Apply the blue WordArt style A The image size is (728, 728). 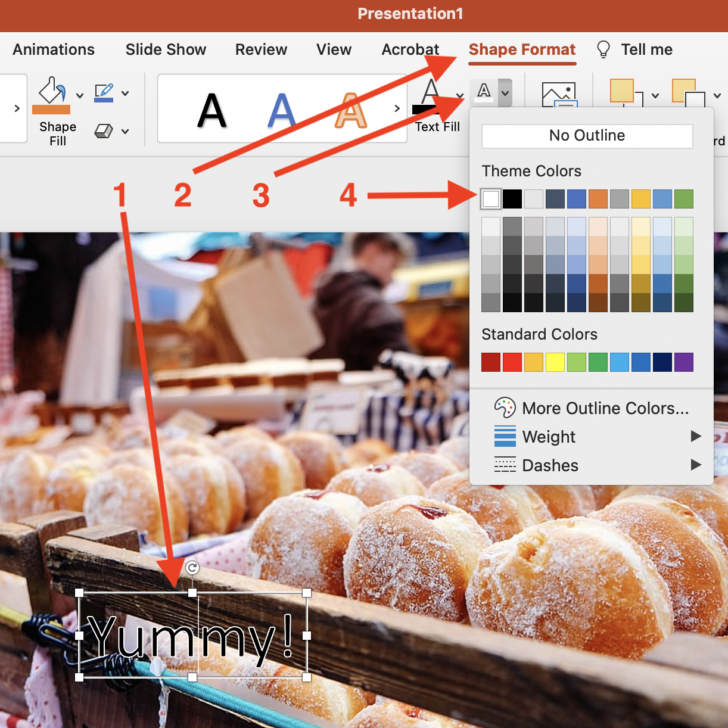pos(282,111)
